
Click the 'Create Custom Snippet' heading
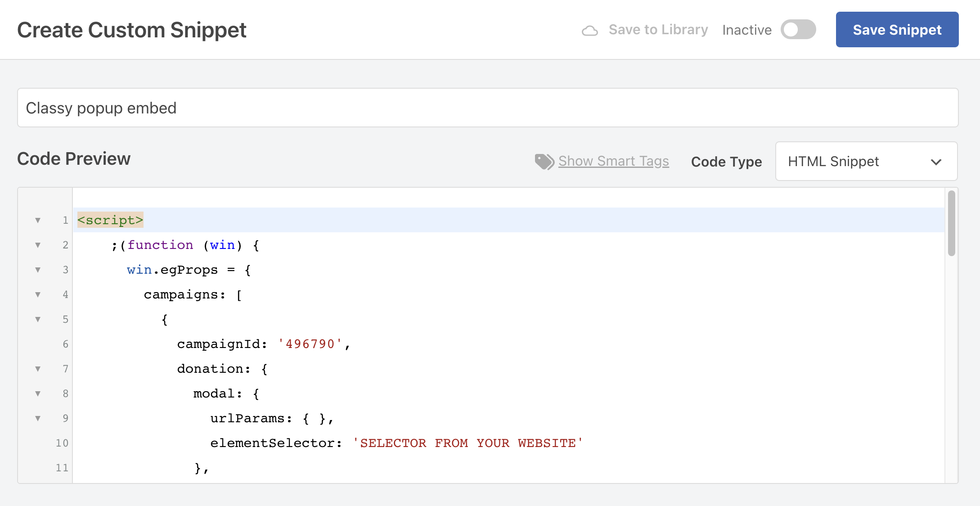tap(132, 30)
